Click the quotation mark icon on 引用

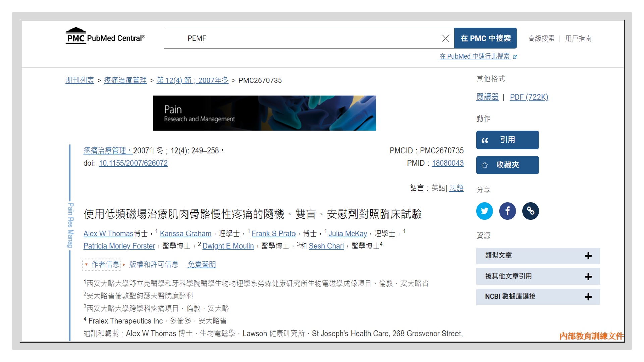point(485,140)
